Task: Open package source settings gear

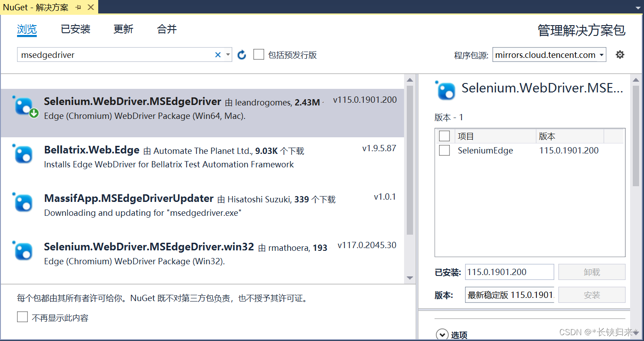Action: [x=620, y=55]
